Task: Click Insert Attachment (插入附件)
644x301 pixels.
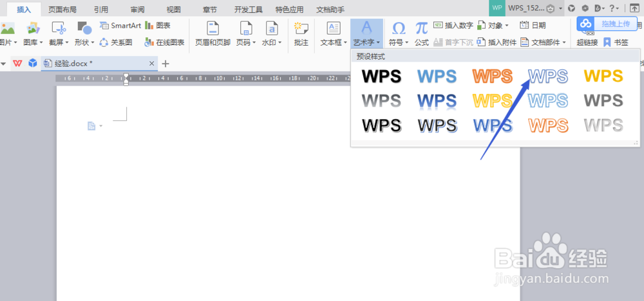Action: pos(497,42)
